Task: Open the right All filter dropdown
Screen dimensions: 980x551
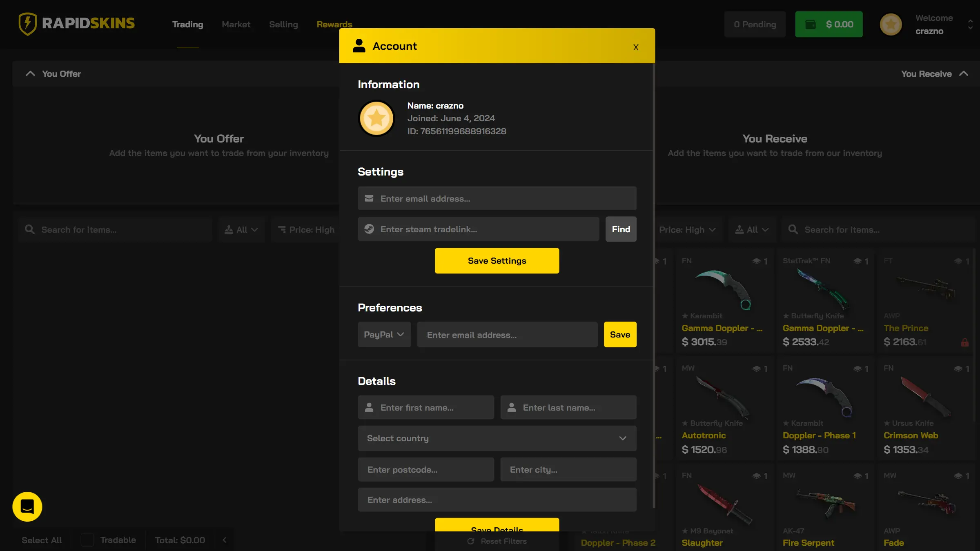Action: (x=752, y=229)
